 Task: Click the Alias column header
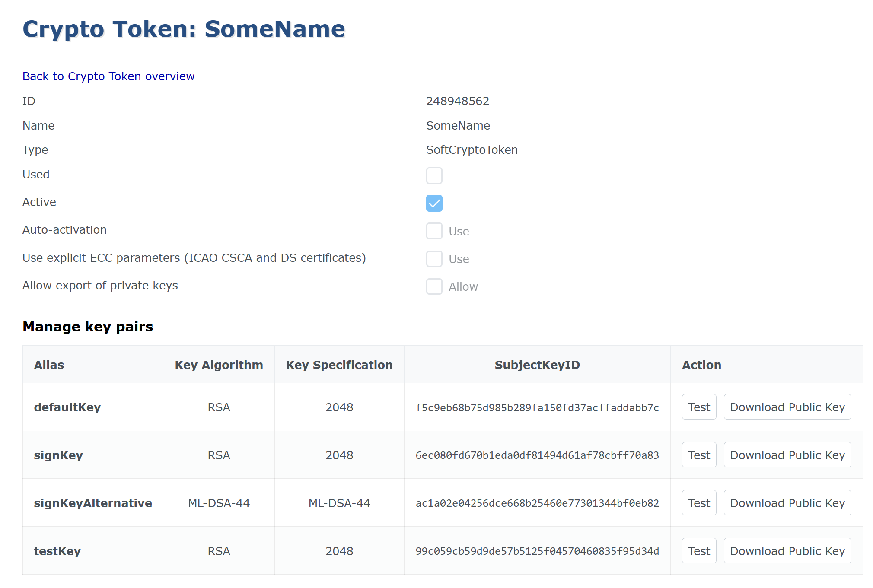pos(49,365)
